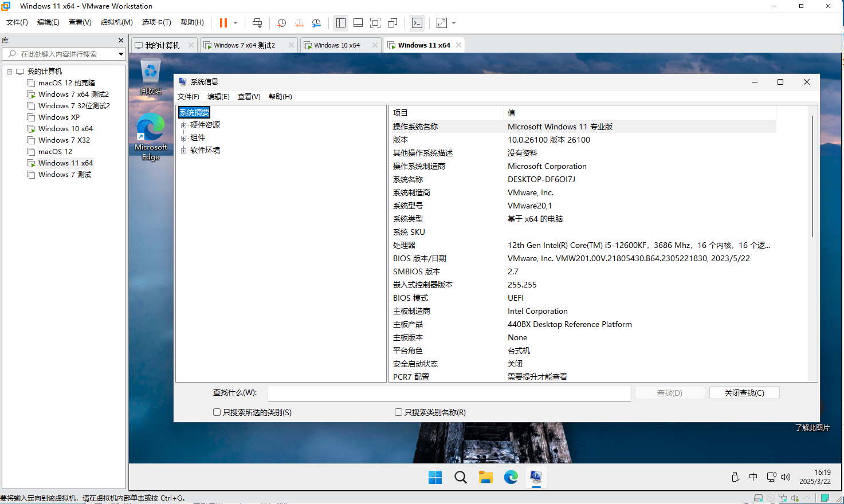Viewport: 844px width, 504px height.
Task: Select 系统摘要 in the tree
Action: pyautogui.click(x=194, y=112)
